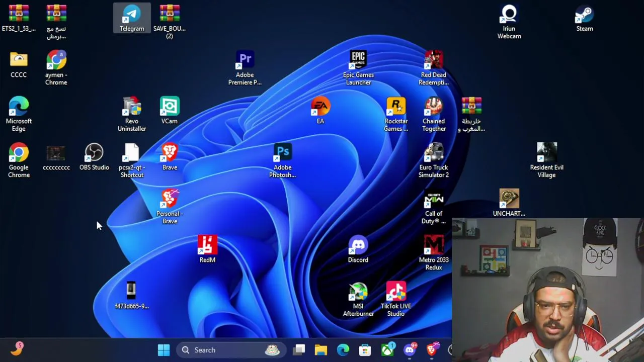The image size is (644, 362).
Task: Open Revo Uninstaller
Action: 132,115
